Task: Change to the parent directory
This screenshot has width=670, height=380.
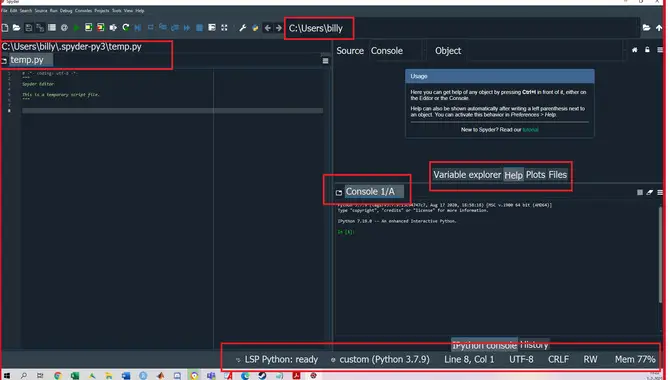Action: pyautogui.click(x=659, y=28)
